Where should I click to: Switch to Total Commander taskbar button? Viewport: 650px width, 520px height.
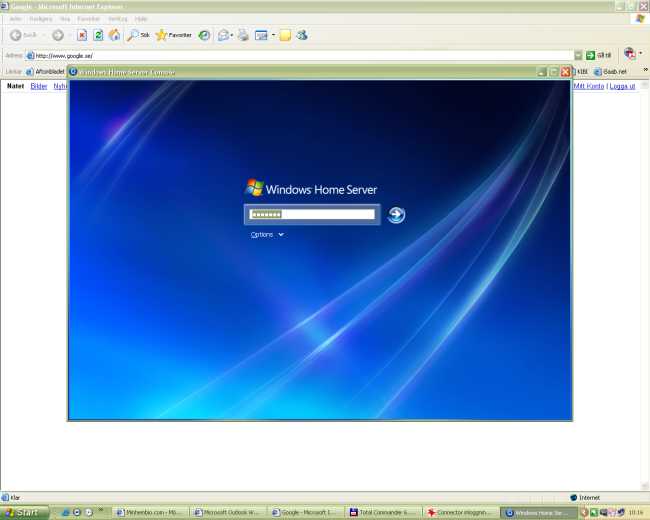point(383,513)
